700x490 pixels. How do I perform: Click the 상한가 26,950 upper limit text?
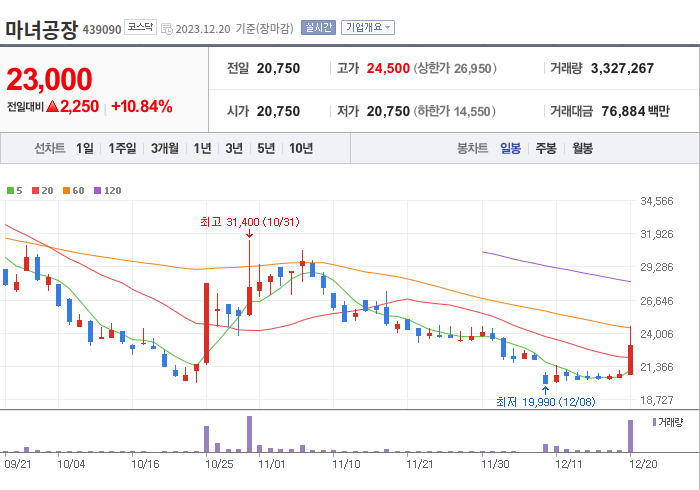(x=455, y=68)
